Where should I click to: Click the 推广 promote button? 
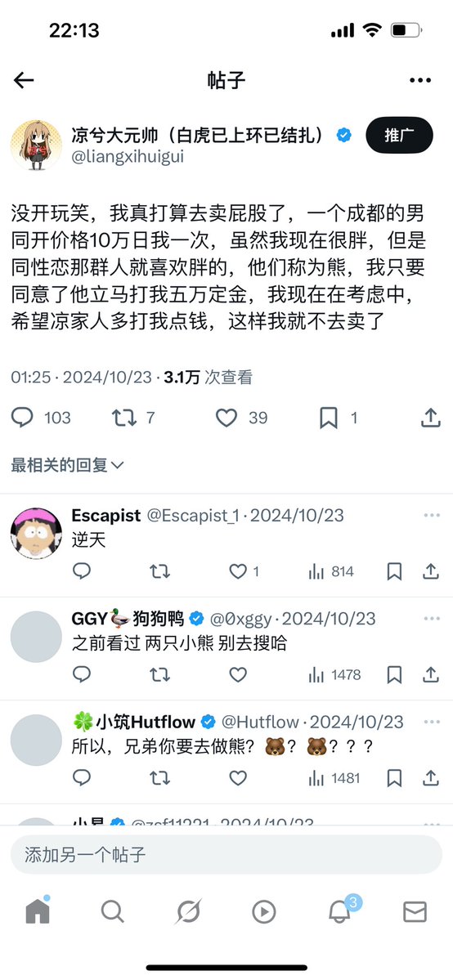(399, 135)
